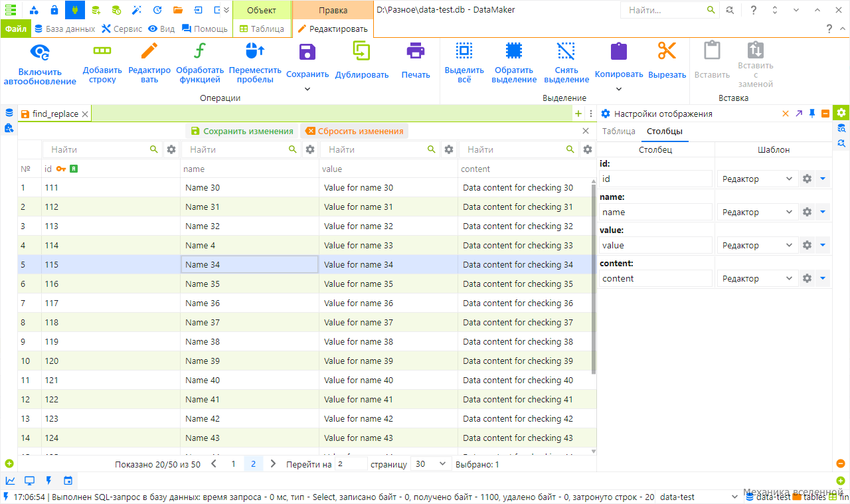Open the Сервис menu
The height and width of the screenshot is (504, 850).
coord(122,29)
